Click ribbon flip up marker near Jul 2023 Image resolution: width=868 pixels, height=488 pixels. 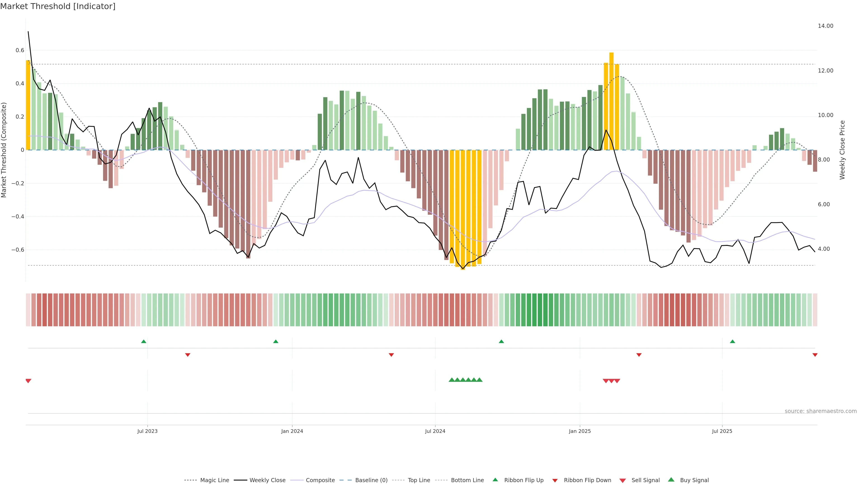click(144, 342)
